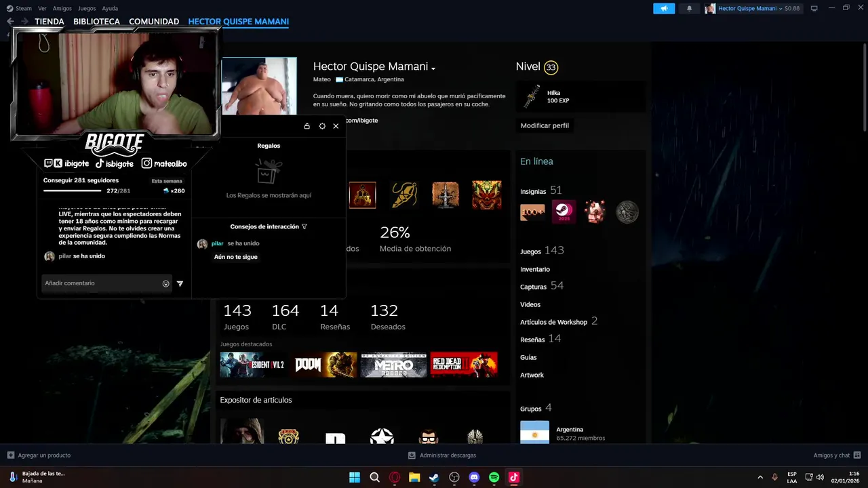Open the Argentina group flag
868x488 pixels.
pos(534,432)
